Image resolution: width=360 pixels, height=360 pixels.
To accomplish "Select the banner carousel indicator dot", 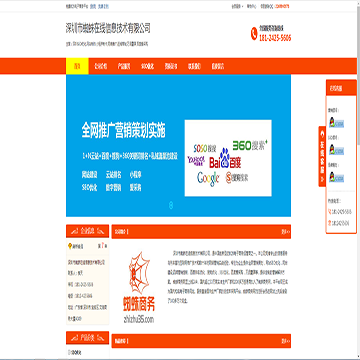I will tap(171, 205).
